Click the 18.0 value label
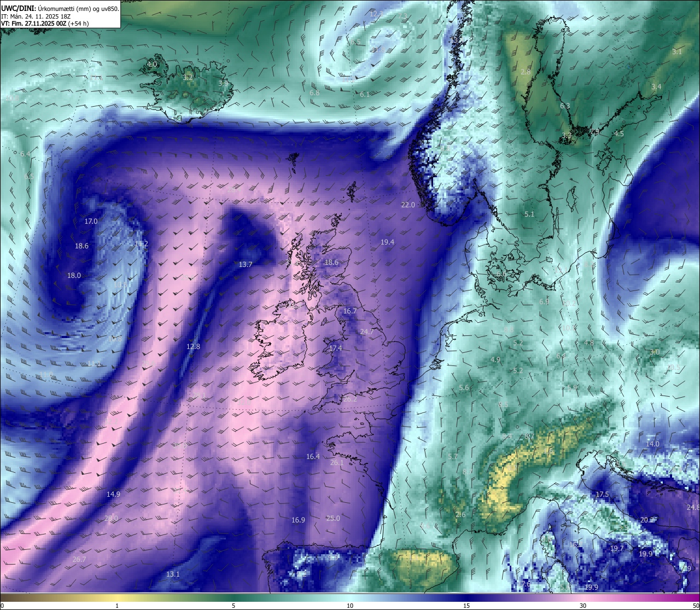700x610 pixels. [x=74, y=275]
